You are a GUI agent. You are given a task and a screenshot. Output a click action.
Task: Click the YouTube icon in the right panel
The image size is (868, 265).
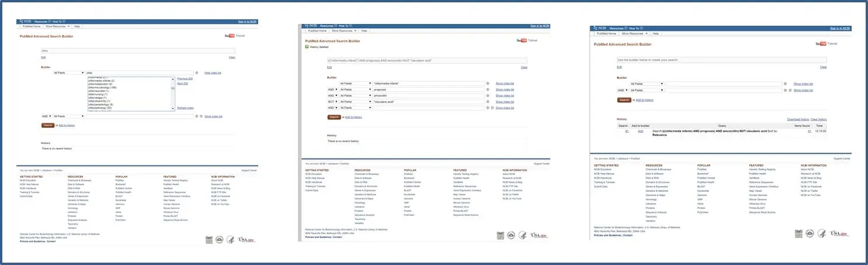(822, 44)
